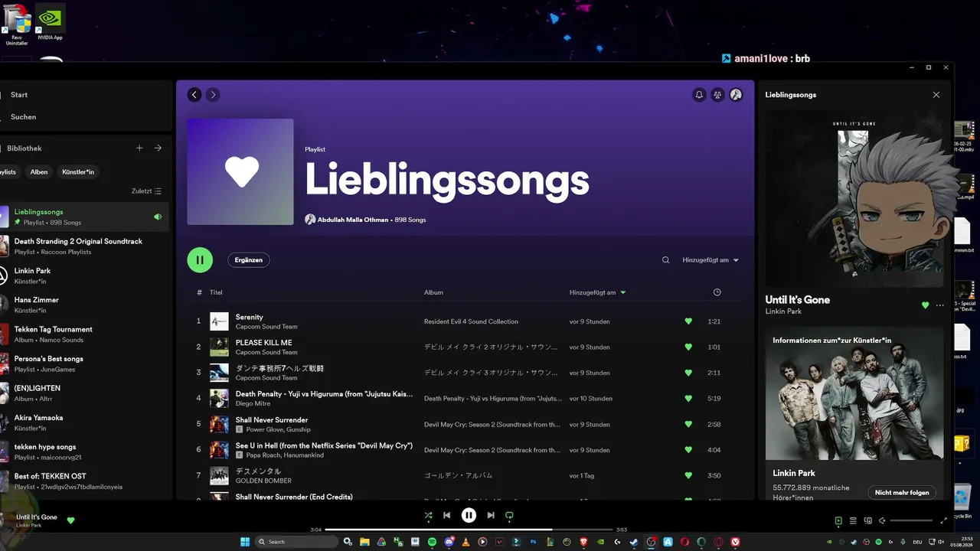The height and width of the screenshot is (551, 980).
Task: Open Capcom Sound Team under Serenity
Action: (x=266, y=327)
